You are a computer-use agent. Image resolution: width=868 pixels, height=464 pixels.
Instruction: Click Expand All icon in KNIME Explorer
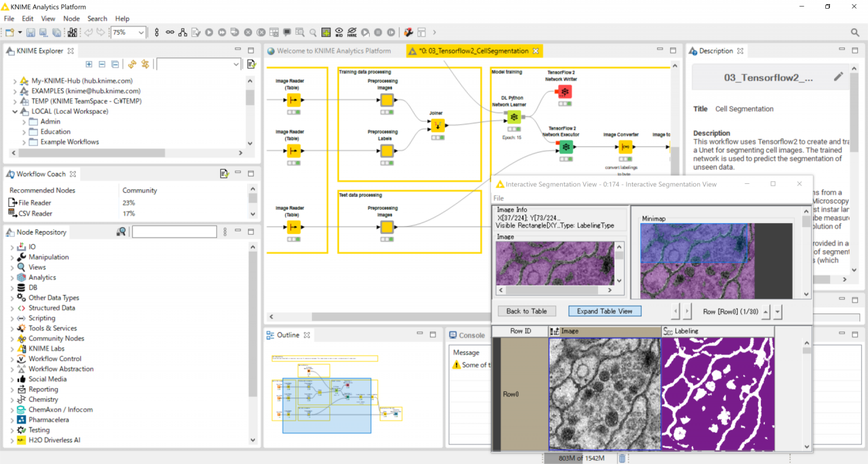(x=89, y=64)
